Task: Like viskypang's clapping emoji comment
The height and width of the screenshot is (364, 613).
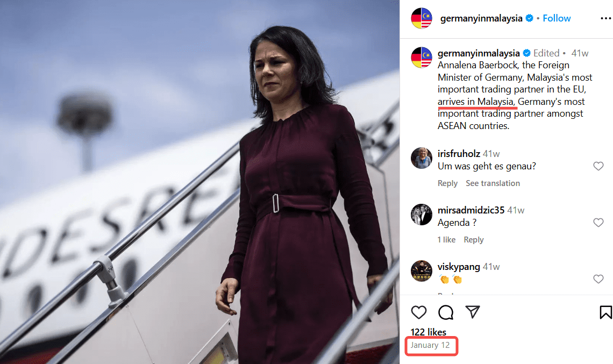Action: pos(598,279)
